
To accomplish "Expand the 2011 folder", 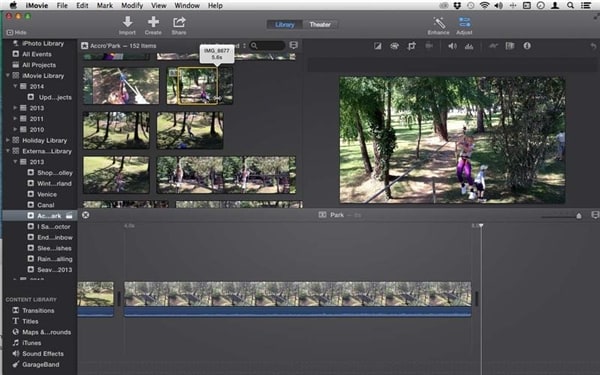I will coord(15,119).
